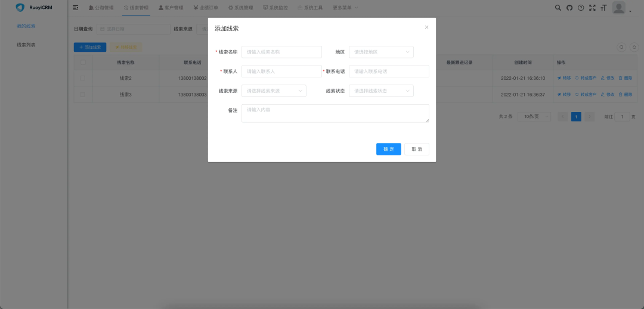644x309 pixels.
Task: Select 线索列表 in the left sidebar
Action: point(26,45)
